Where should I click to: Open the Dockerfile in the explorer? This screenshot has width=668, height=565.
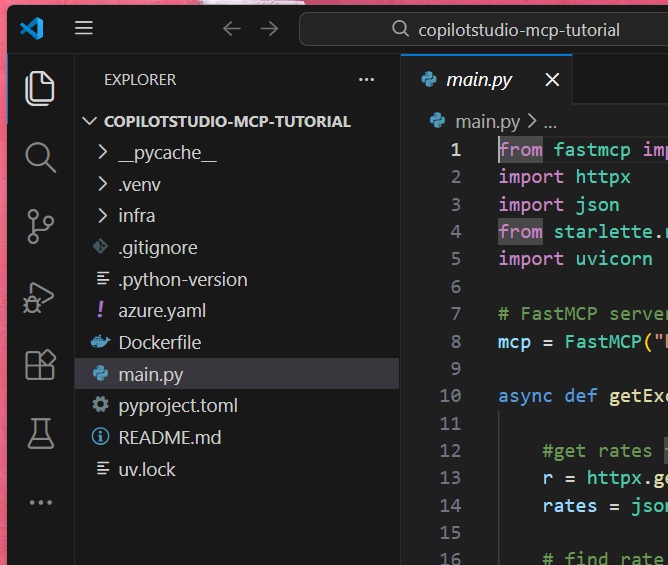click(x=159, y=343)
